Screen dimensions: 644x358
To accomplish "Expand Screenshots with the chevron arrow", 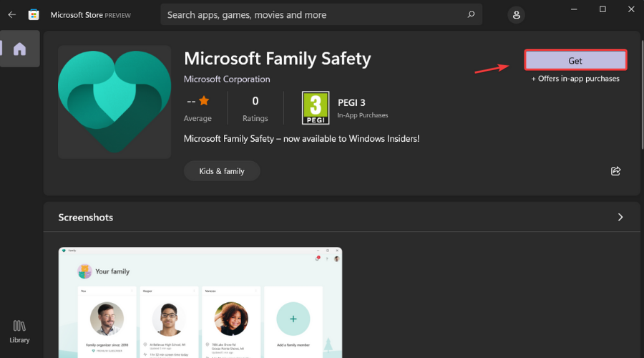I will click(620, 217).
